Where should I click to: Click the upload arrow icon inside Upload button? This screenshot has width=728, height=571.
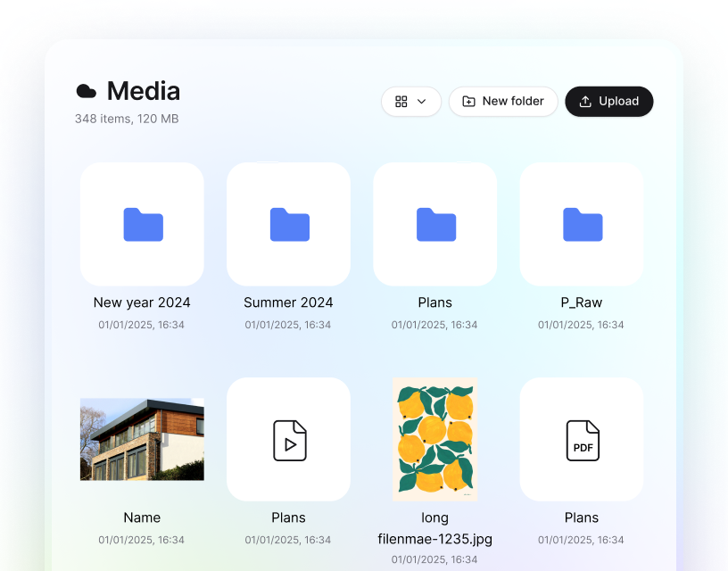click(x=584, y=101)
